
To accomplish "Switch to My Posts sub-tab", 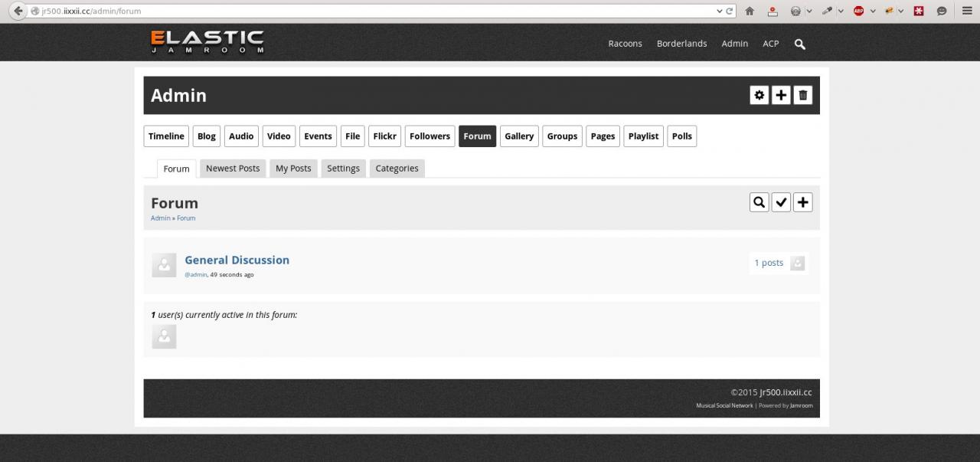I will coord(293,169).
